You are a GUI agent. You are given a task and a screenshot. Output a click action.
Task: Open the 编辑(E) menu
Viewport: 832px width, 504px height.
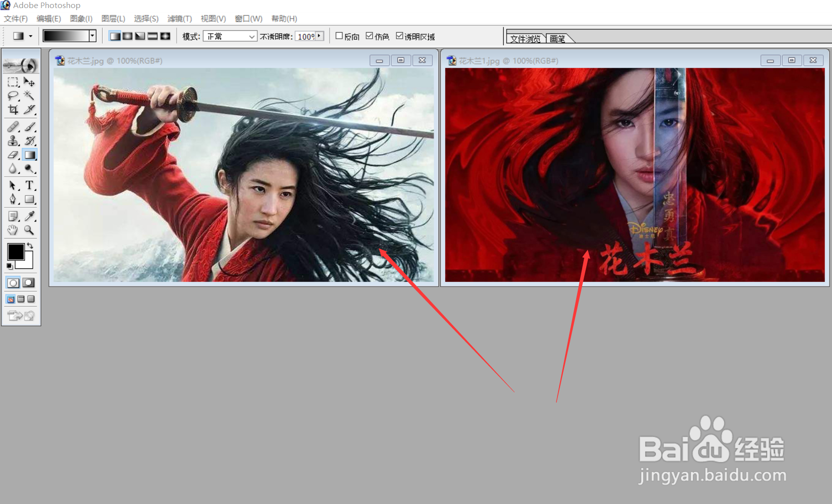[49, 19]
